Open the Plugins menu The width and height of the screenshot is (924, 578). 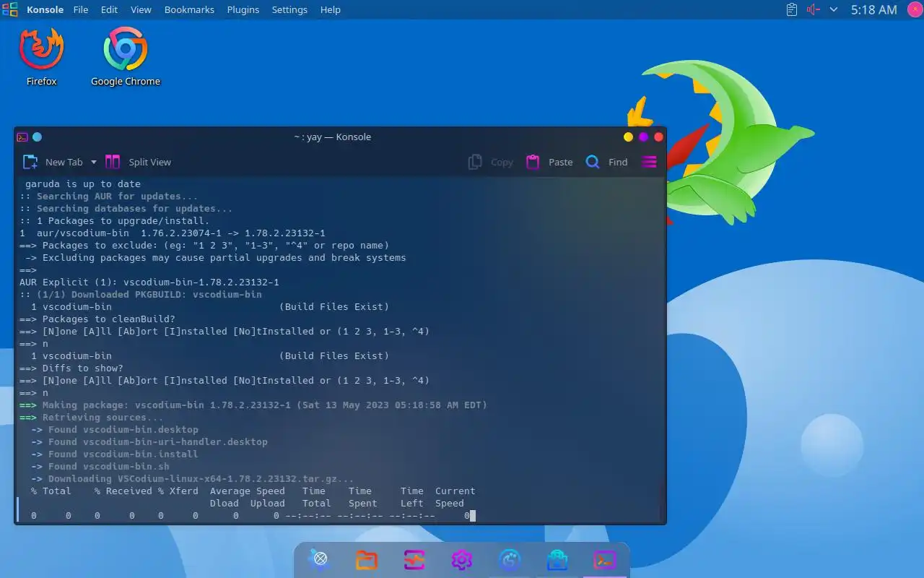point(243,9)
